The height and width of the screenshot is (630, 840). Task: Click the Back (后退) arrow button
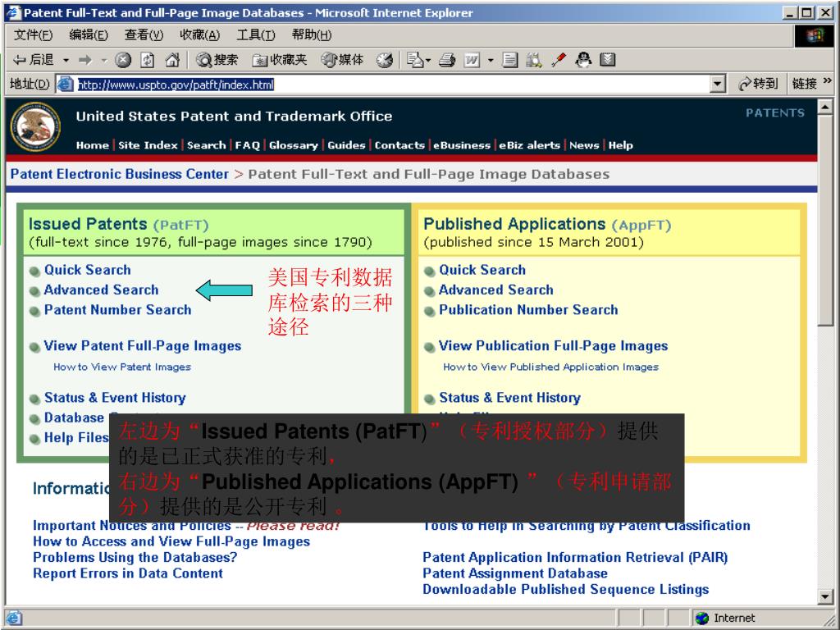[x=33, y=59]
